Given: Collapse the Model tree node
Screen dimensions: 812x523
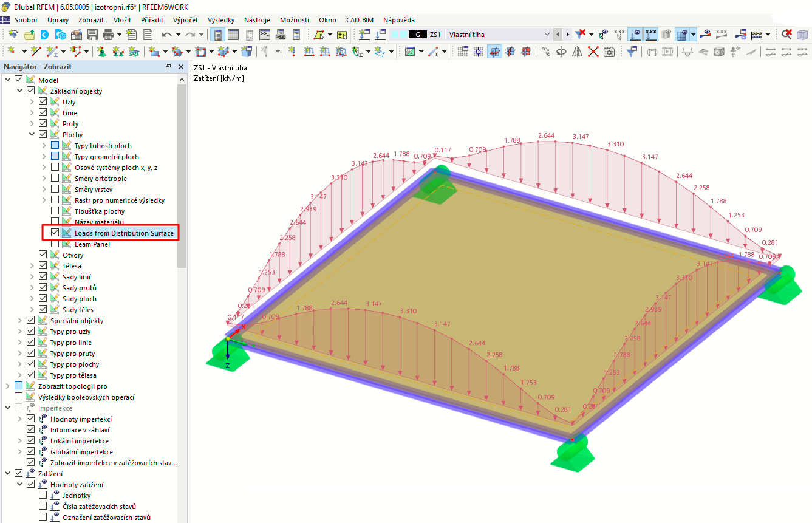Looking at the screenshot, I should pos(8,80).
